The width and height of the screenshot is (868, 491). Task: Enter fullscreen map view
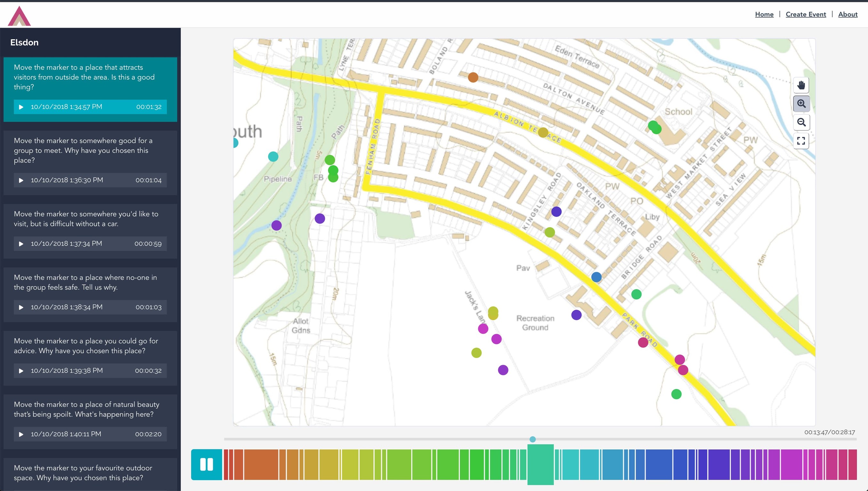point(801,141)
